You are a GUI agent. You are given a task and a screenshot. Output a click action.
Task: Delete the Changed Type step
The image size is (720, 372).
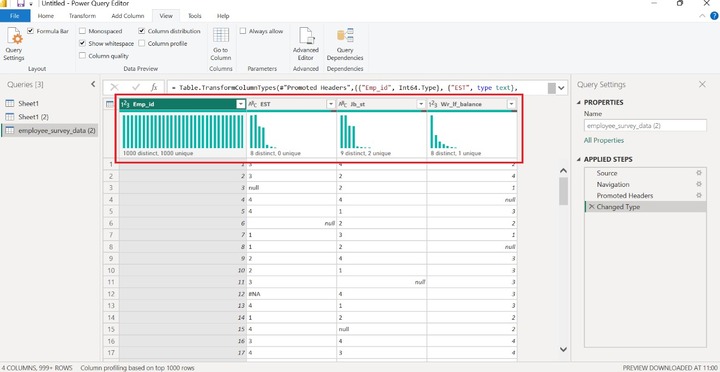coord(591,207)
